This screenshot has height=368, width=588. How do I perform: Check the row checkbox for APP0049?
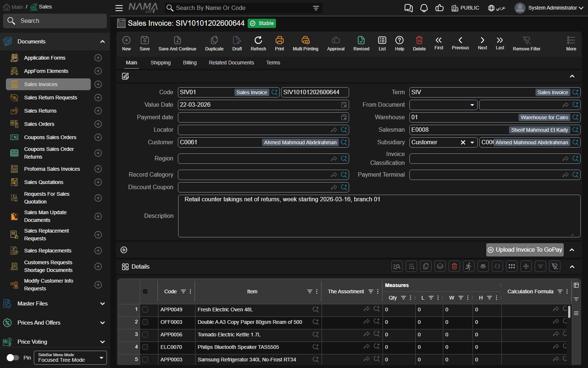pyautogui.click(x=145, y=309)
